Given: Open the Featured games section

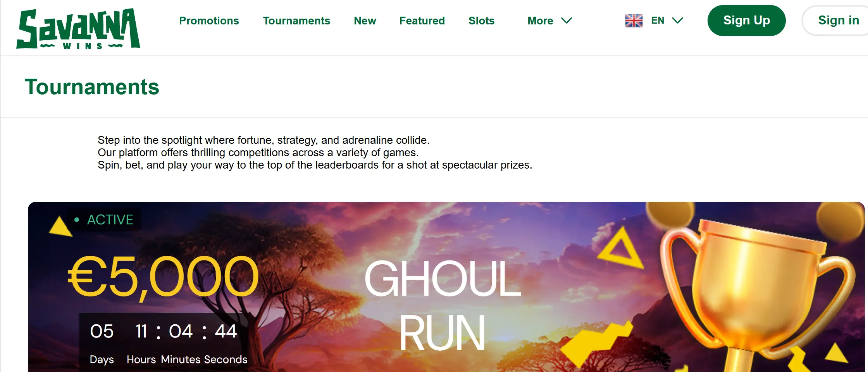Looking at the screenshot, I should 422,21.
